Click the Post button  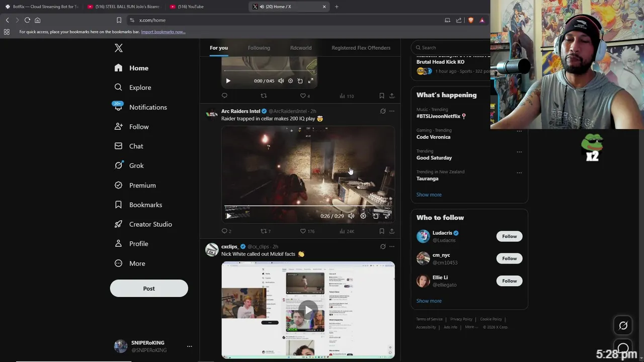pos(149,289)
